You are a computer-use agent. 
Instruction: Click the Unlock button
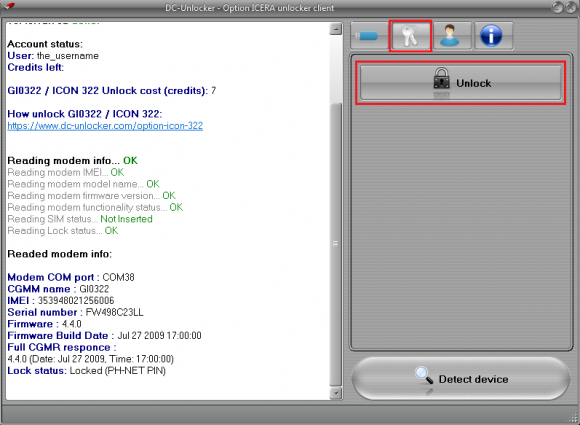point(461,83)
